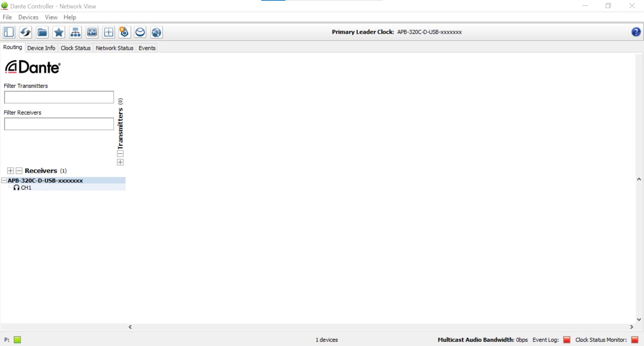Image resolution: width=644 pixels, height=346 pixels.
Task: Open the Load Preset folder icon
Action: click(42, 32)
